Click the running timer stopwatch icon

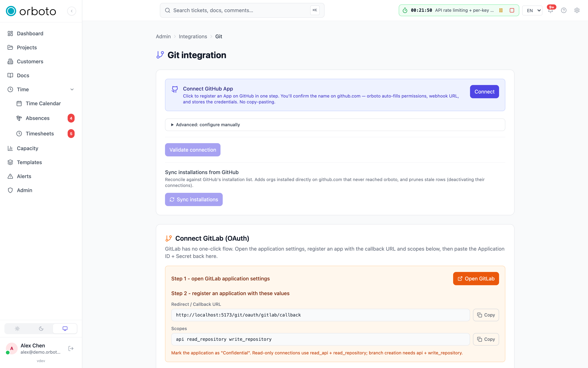[x=405, y=10]
